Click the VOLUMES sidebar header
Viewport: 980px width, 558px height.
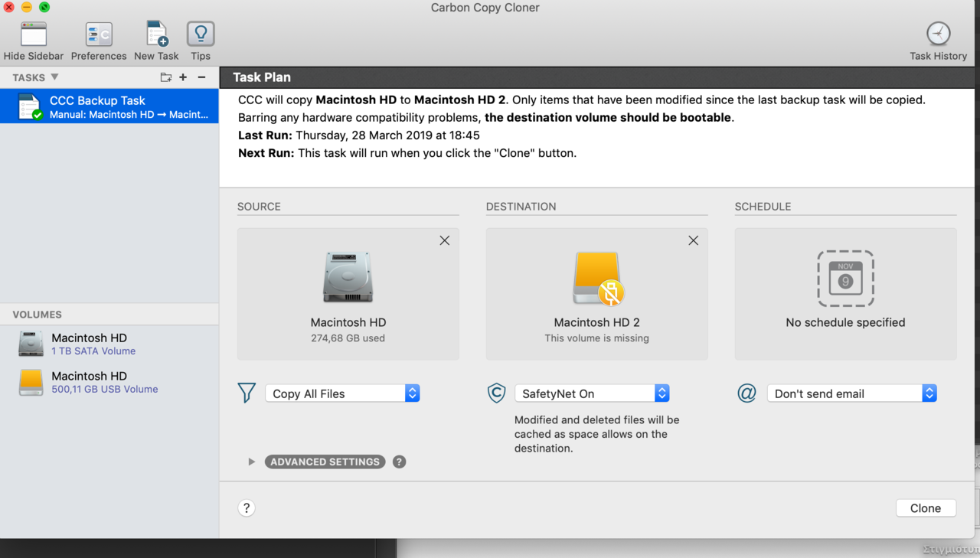37,315
